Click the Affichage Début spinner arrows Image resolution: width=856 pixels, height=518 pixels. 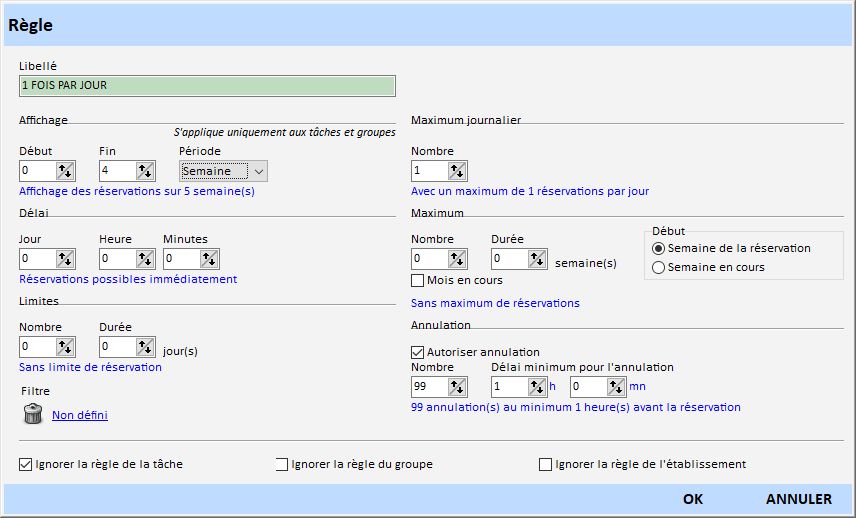(65, 171)
